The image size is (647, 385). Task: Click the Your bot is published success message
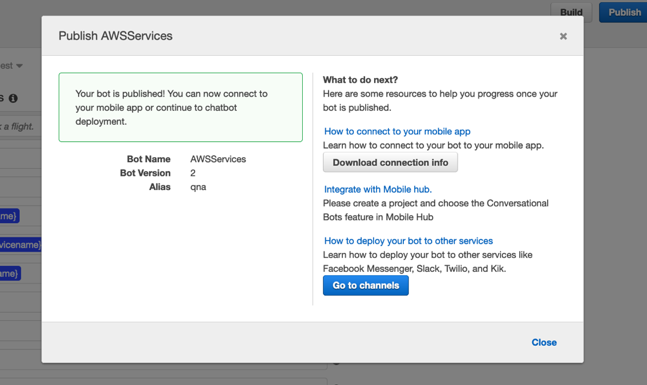[181, 107]
